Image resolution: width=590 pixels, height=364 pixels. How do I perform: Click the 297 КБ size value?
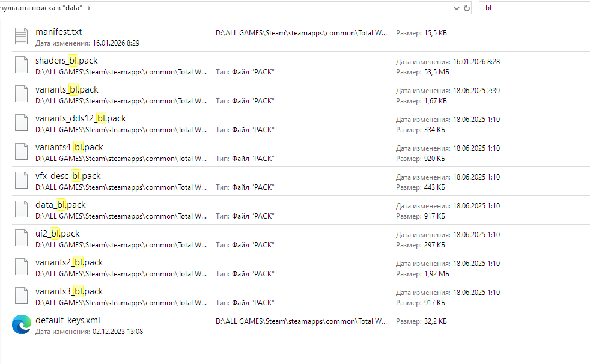pos(434,245)
